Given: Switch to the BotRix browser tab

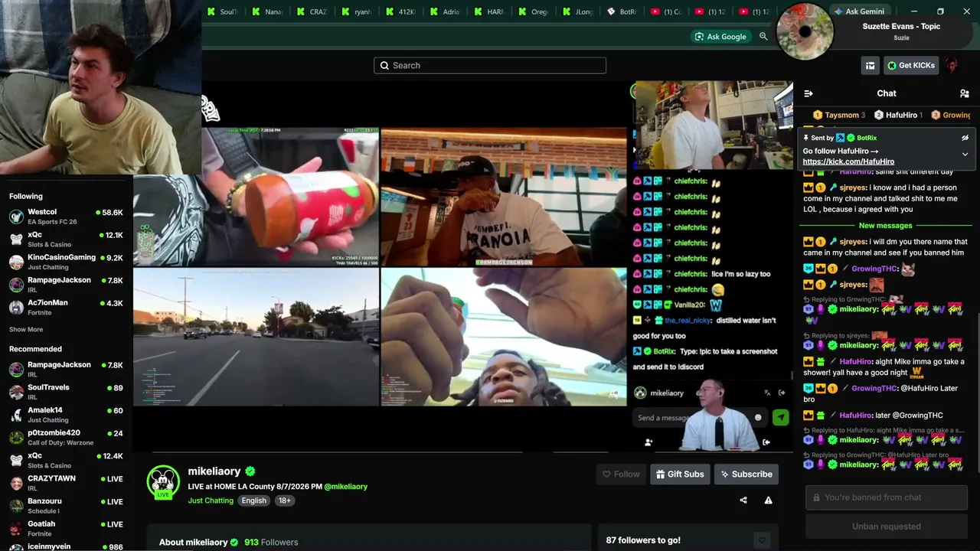Looking at the screenshot, I should [622, 11].
